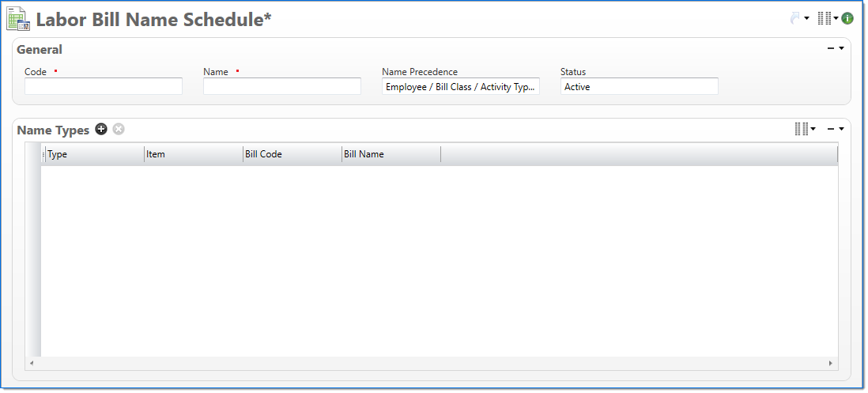Collapse the General section with minus icon
Viewport: 868px width, 393px height.
pyautogui.click(x=831, y=48)
